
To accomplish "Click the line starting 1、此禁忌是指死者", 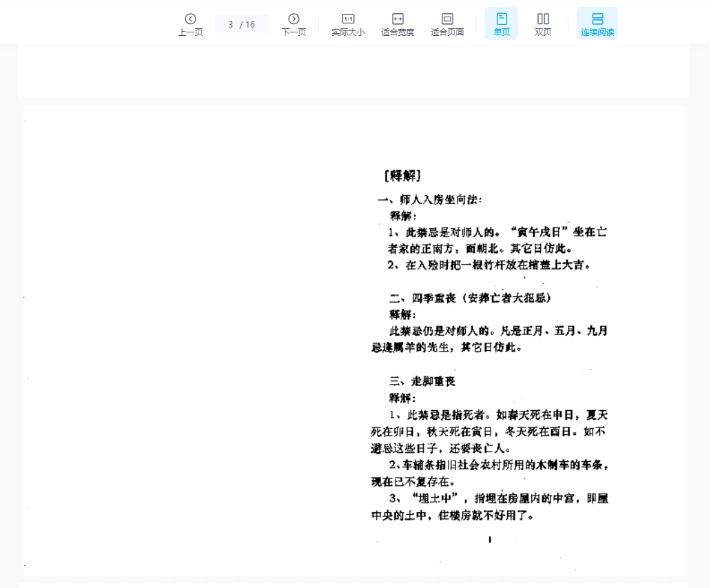I will click(498, 415).
